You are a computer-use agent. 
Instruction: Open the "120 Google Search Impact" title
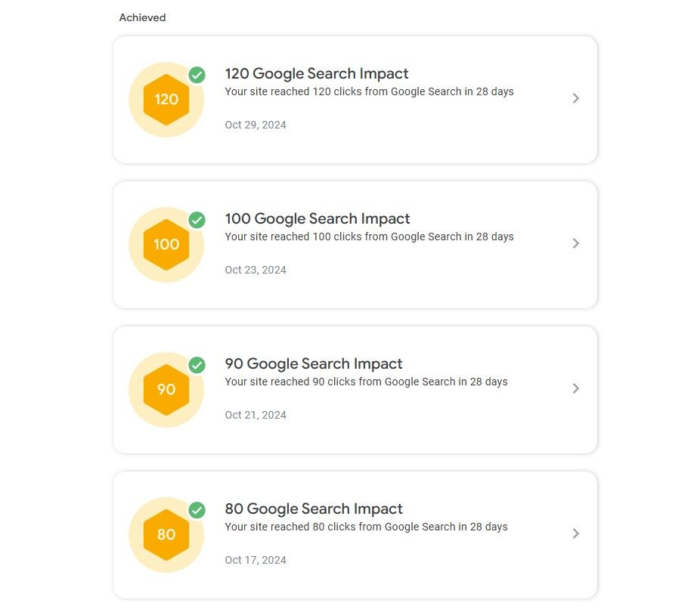click(317, 73)
